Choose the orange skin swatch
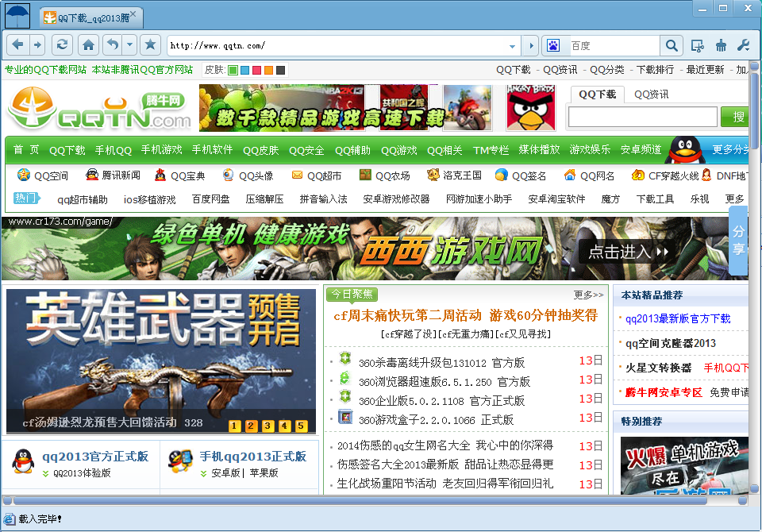Screen dimensions: 762x532 (x=268, y=70)
